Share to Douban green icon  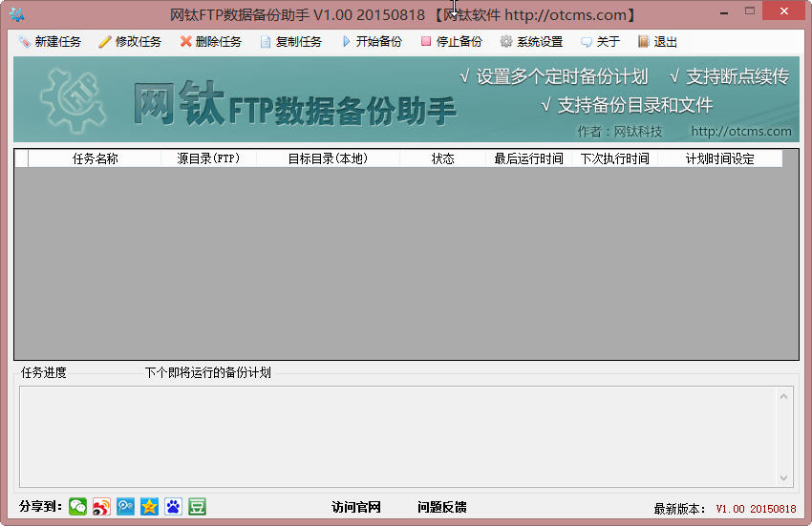tap(197, 506)
